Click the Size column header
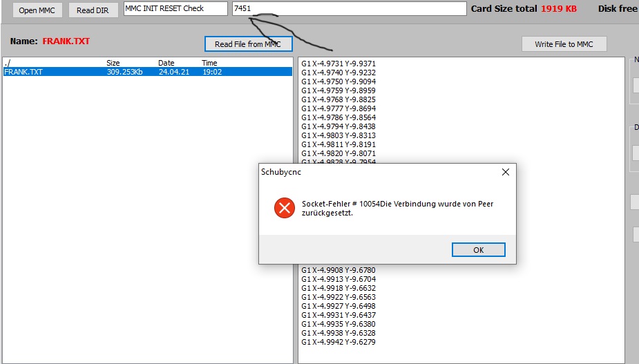639x364 pixels. point(113,63)
